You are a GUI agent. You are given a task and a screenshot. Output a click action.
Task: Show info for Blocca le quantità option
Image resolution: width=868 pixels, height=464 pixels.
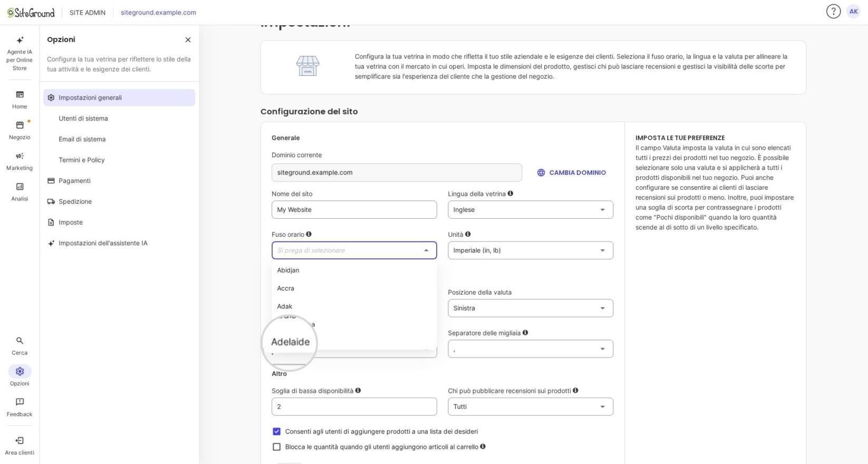pyautogui.click(x=483, y=447)
